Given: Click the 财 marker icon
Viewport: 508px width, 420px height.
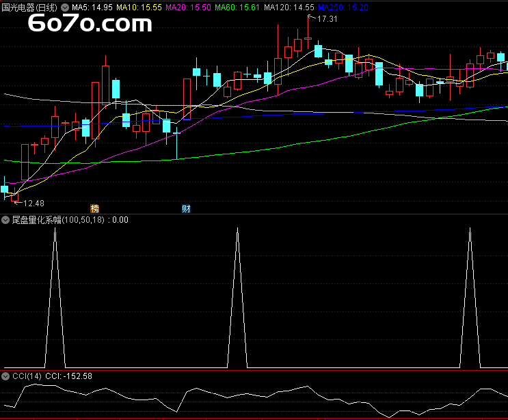Looking at the screenshot, I should (186, 209).
